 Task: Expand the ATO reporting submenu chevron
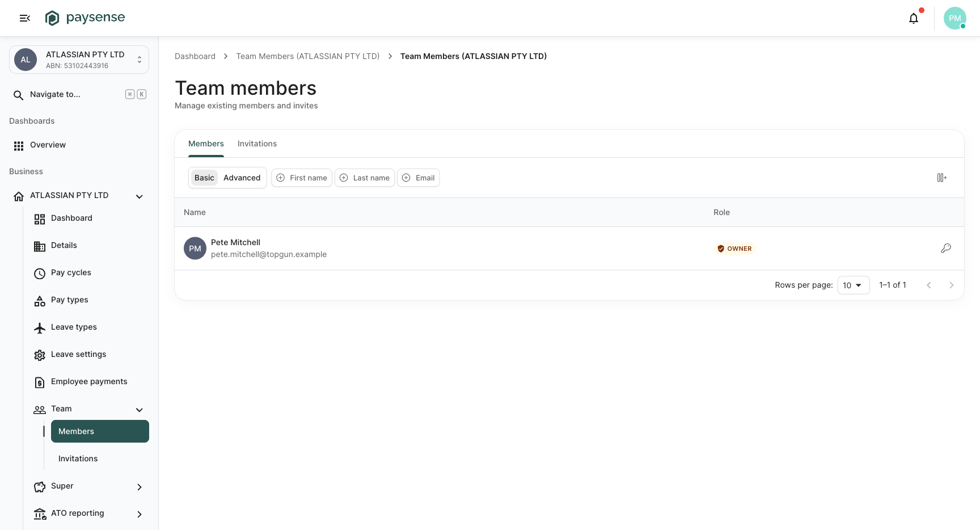tap(140, 514)
